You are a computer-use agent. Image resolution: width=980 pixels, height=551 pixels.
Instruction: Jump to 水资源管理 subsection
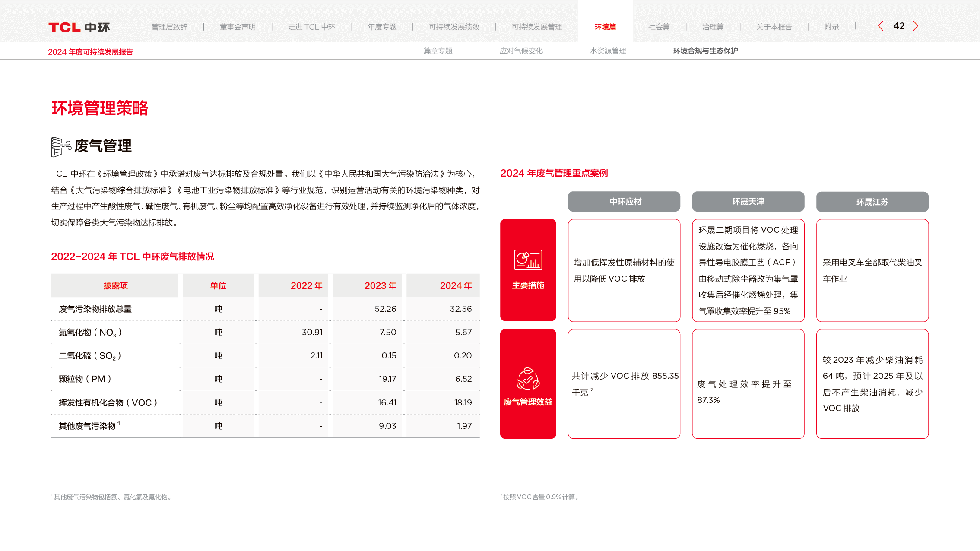tap(608, 51)
